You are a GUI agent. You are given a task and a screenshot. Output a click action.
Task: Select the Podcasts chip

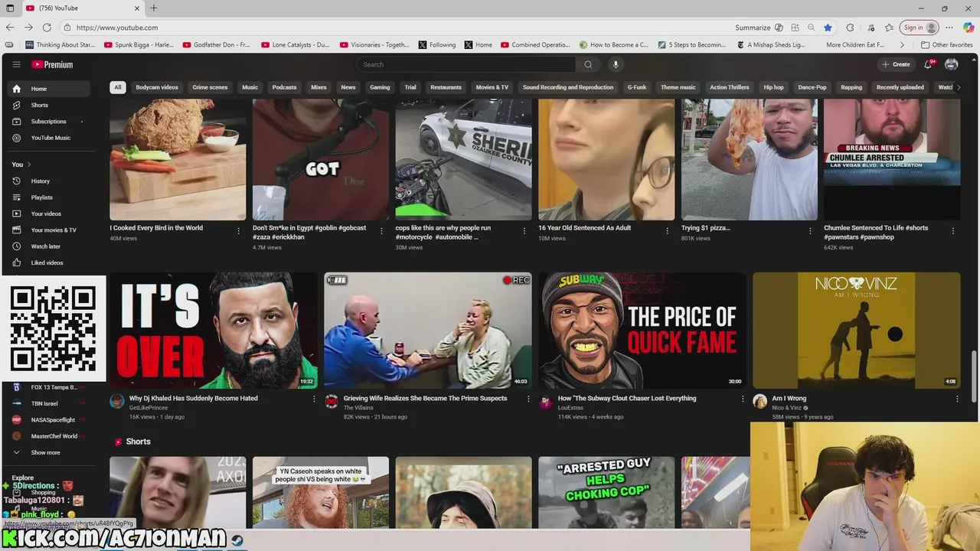(x=284, y=87)
